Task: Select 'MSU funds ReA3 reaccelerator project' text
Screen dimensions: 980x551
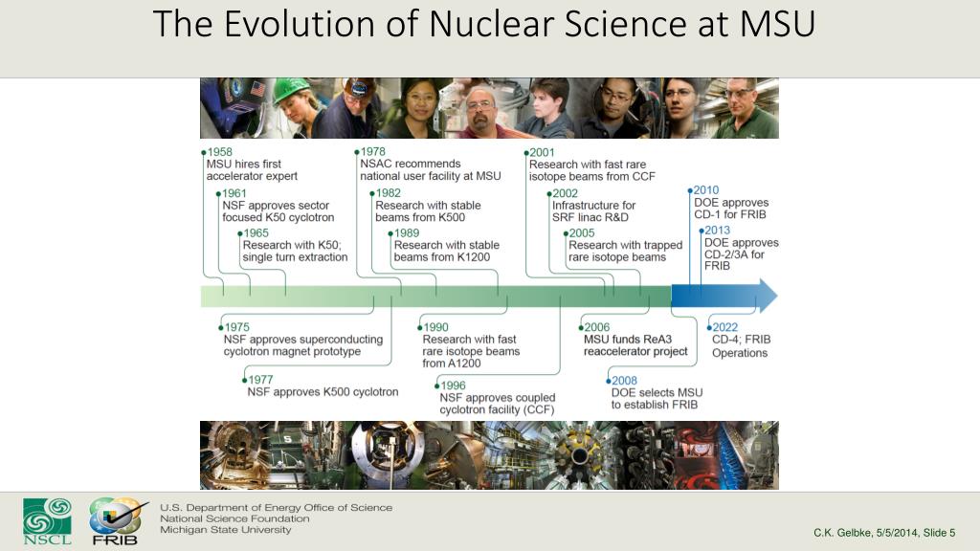Action: click(635, 345)
